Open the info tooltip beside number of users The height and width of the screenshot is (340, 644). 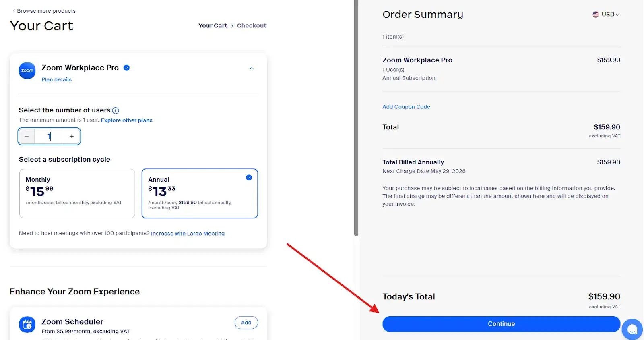(x=116, y=110)
